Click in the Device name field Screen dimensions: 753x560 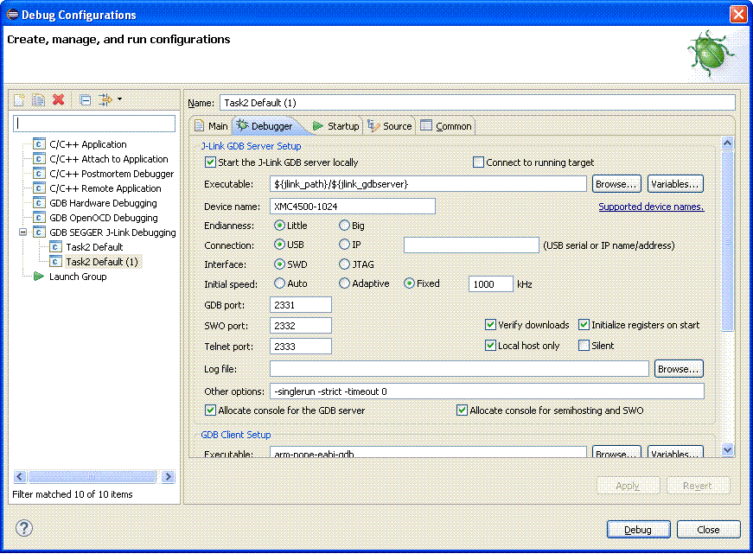pos(353,207)
